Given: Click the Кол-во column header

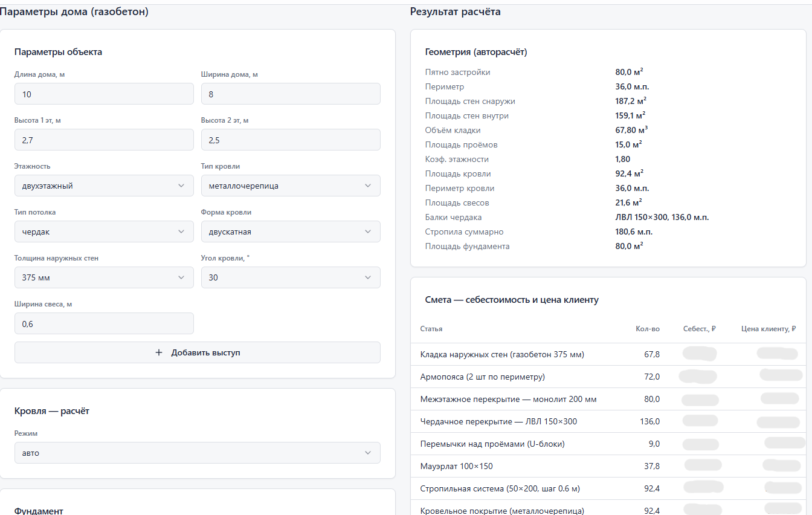Looking at the screenshot, I should pyautogui.click(x=648, y=329).
